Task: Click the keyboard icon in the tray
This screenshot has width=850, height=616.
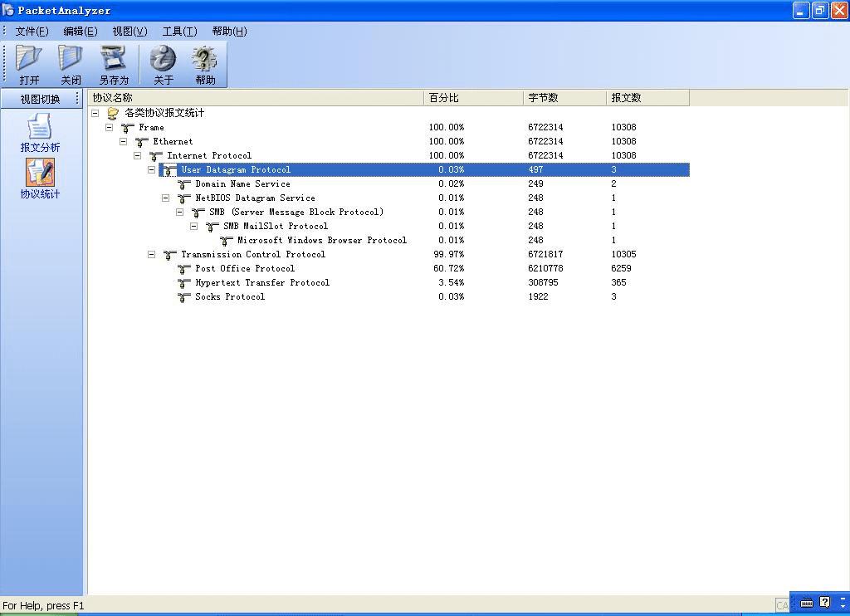Action: [807, 603]
